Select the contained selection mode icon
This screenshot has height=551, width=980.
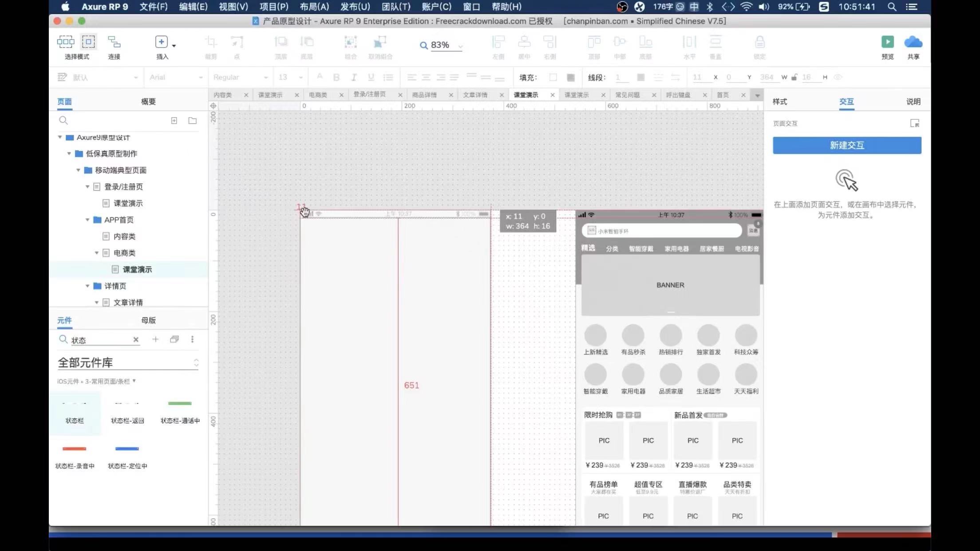tap(88, 42)
